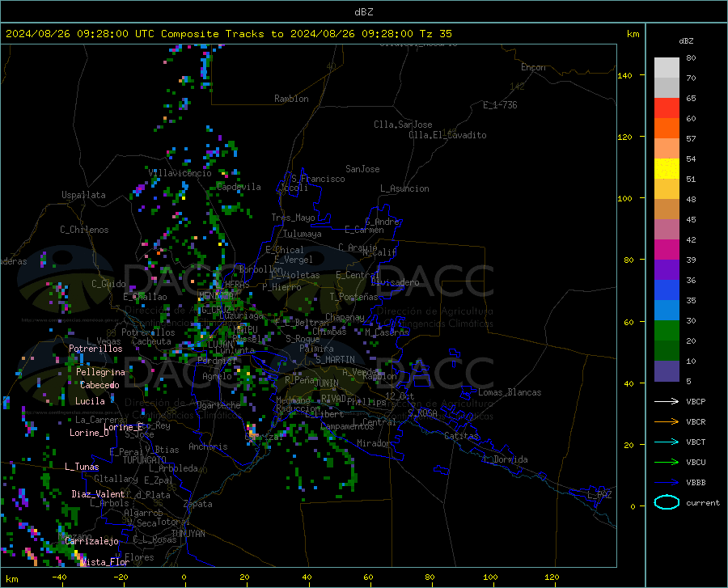The image size is (728, 588).
Task: Click the white VBCP arrow in legend
Action: tap(667, 401)
